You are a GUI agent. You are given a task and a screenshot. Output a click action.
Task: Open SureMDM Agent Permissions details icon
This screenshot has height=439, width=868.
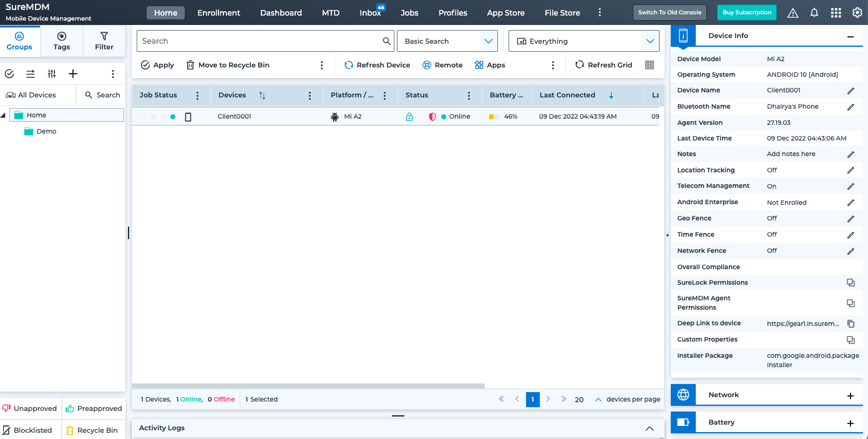click(851, 303)
